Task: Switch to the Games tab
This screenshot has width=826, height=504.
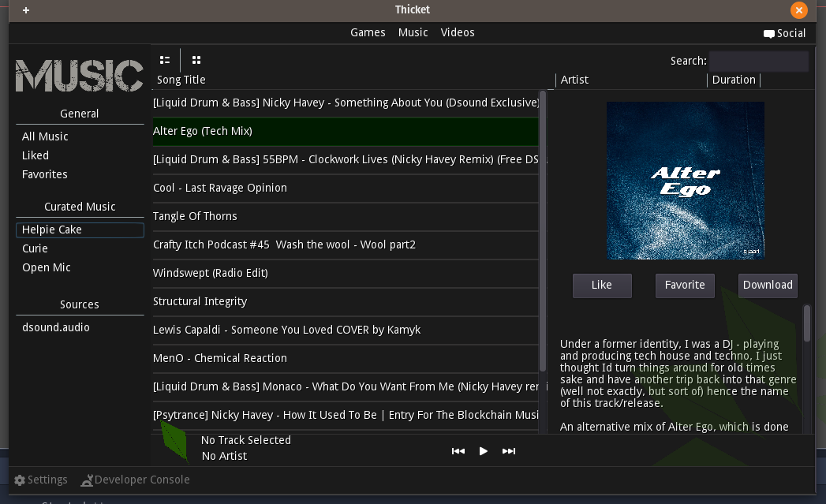Action: pos(368,32)
